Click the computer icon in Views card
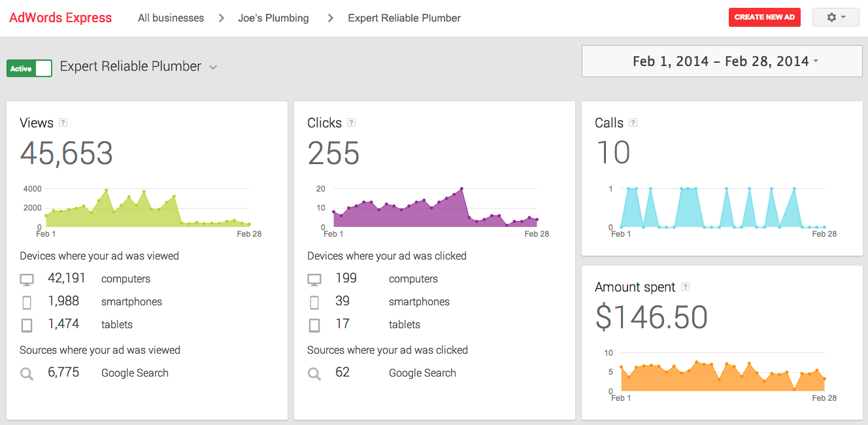Image resolution: width=868 pixels, height=425 pixels. pos(27,280)
